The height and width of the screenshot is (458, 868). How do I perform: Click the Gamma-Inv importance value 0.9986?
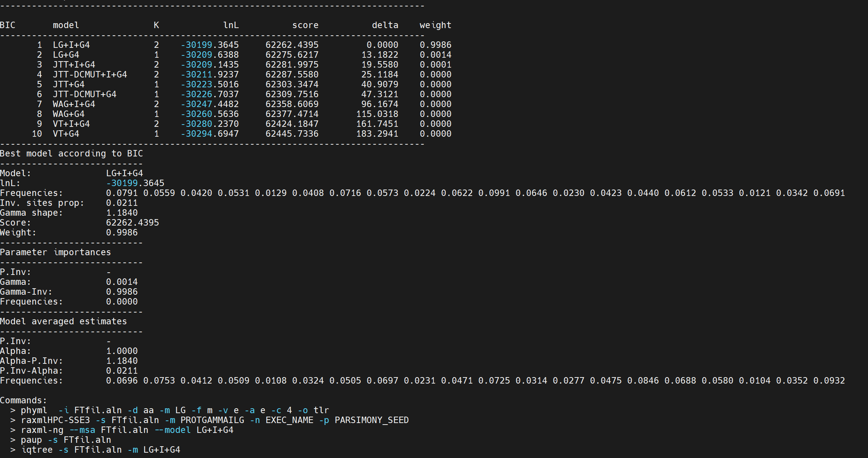(122, 292)
